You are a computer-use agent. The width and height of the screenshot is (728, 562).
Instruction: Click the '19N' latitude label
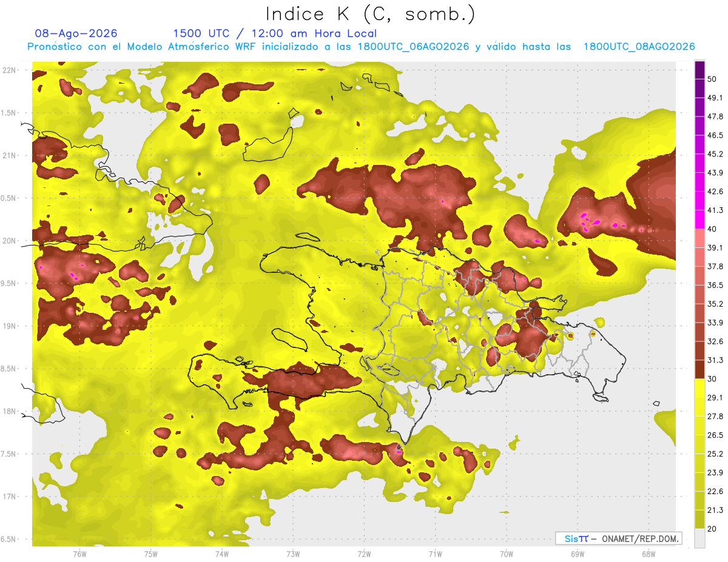(x=8, y=326)
